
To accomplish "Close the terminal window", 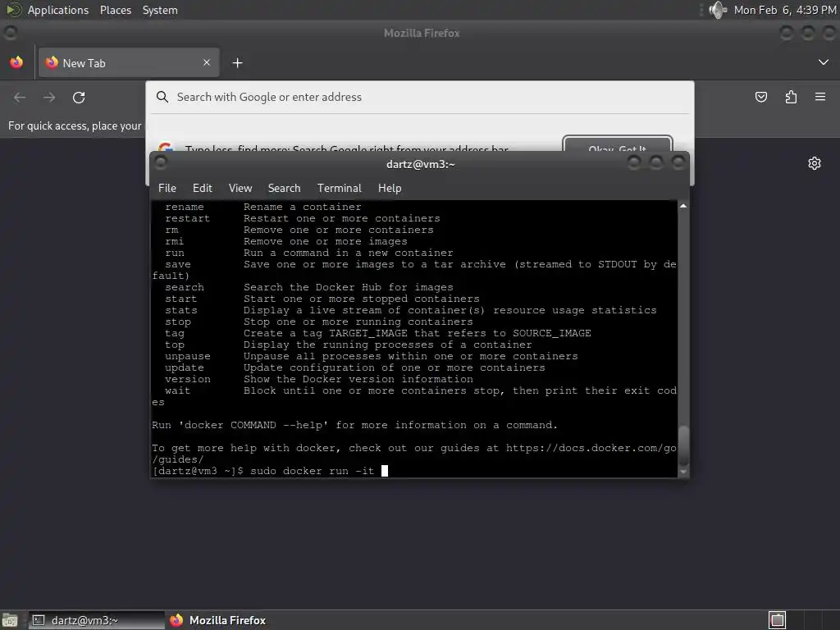I will [678, 162].
